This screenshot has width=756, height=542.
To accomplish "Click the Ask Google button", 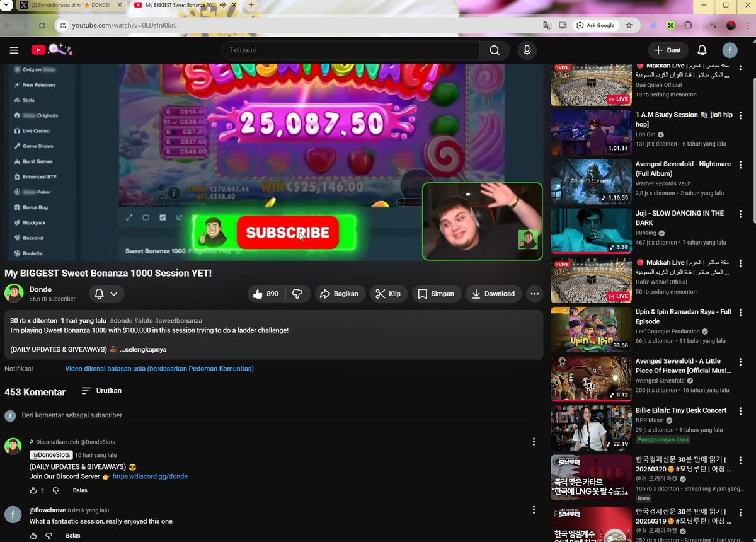I will pyautogui.click(x=596, y=25).
